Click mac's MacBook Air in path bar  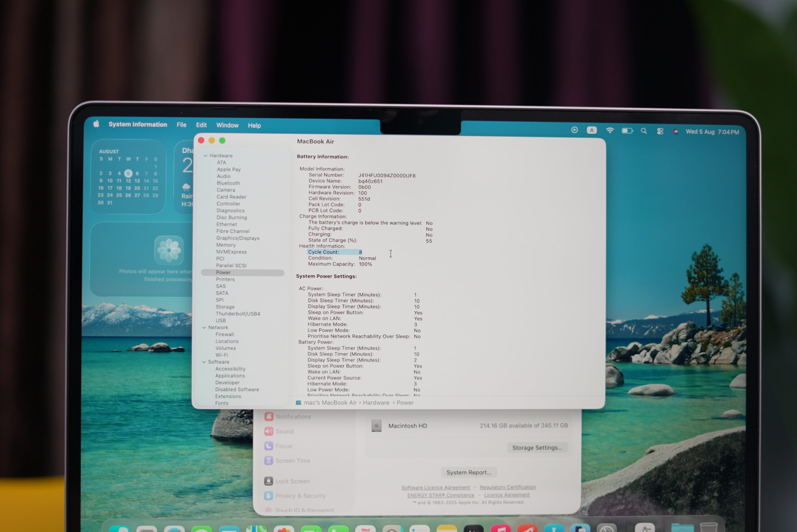(330, 403)
